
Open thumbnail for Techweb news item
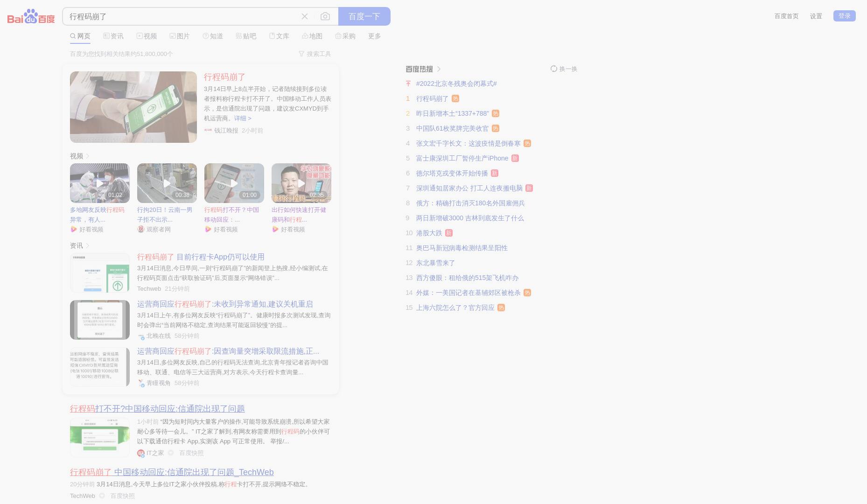pos(100,273)
